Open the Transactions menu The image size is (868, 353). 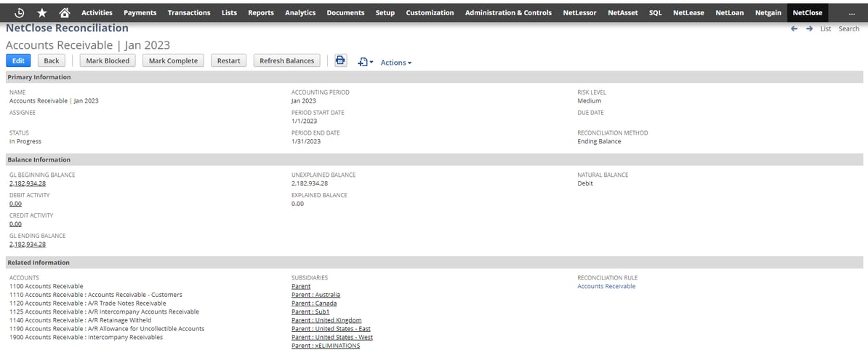point(189,12)
